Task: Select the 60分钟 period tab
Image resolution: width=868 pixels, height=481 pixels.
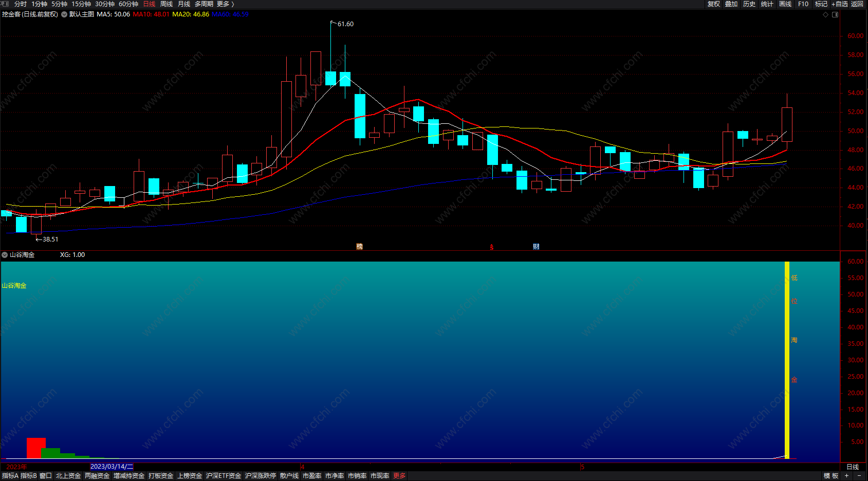Action: tap(128, 4)
